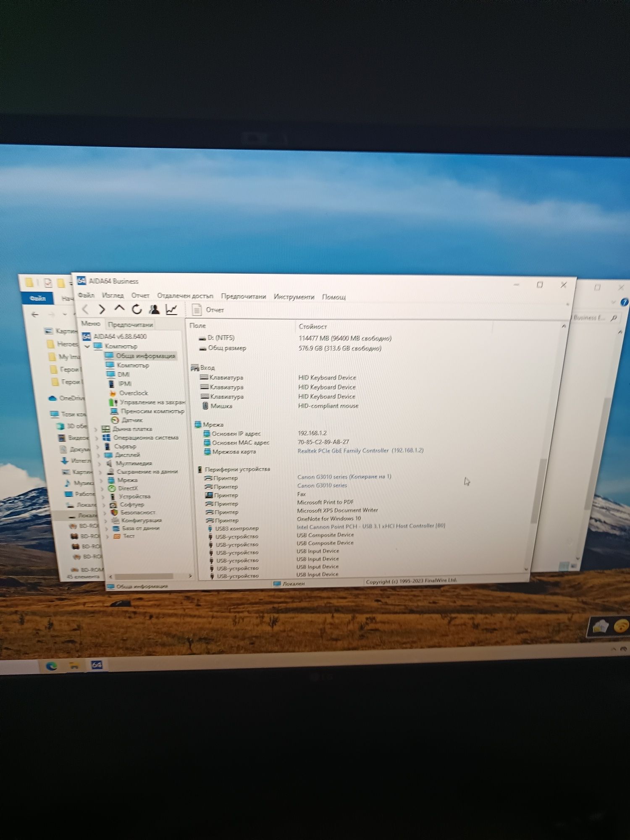Select the Общ размер row
Image resolution: width=630 pixels, height=840 pixels.
[x=290, y=348]
